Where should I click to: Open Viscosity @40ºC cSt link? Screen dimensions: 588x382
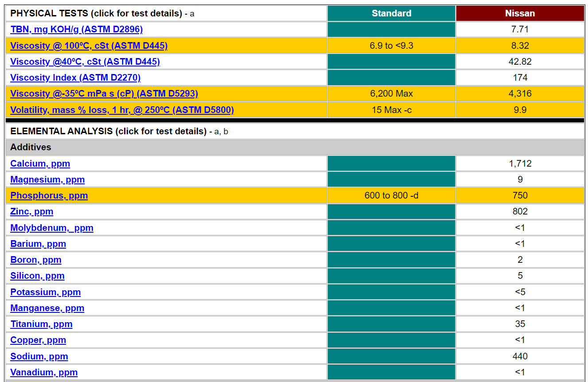85,61
